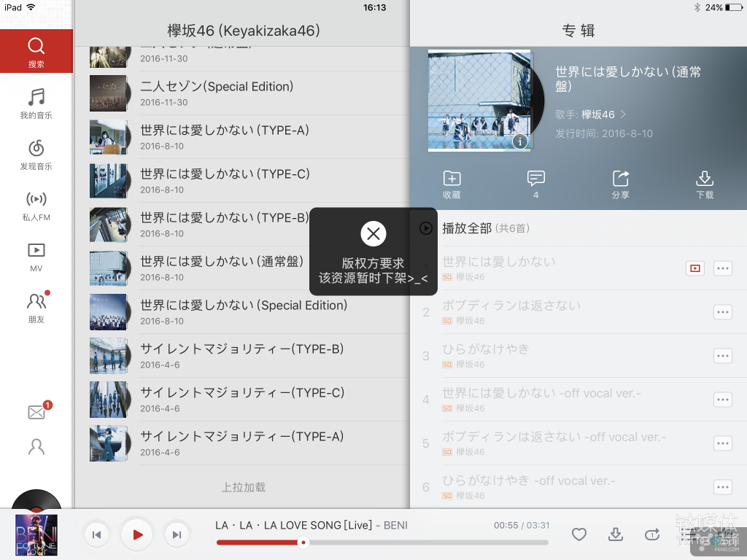Open more options for ひらがなけやき track
747x560 pixels.
click(722, 356)
